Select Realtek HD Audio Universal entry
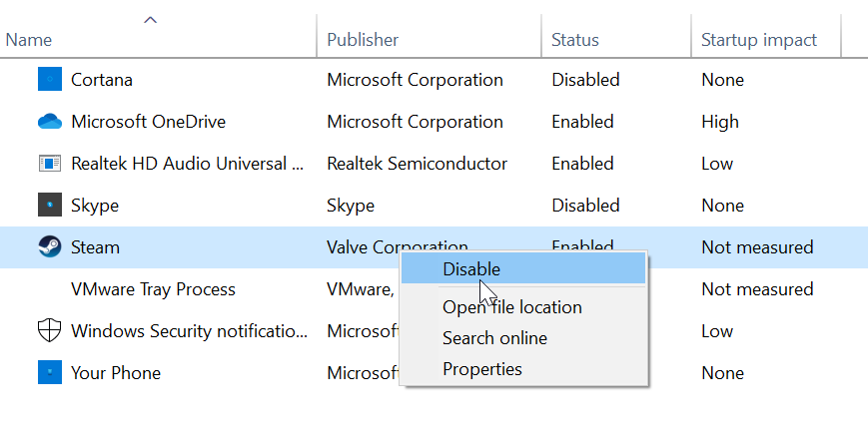This screenshot has width=868, height=445. point(187,164)
